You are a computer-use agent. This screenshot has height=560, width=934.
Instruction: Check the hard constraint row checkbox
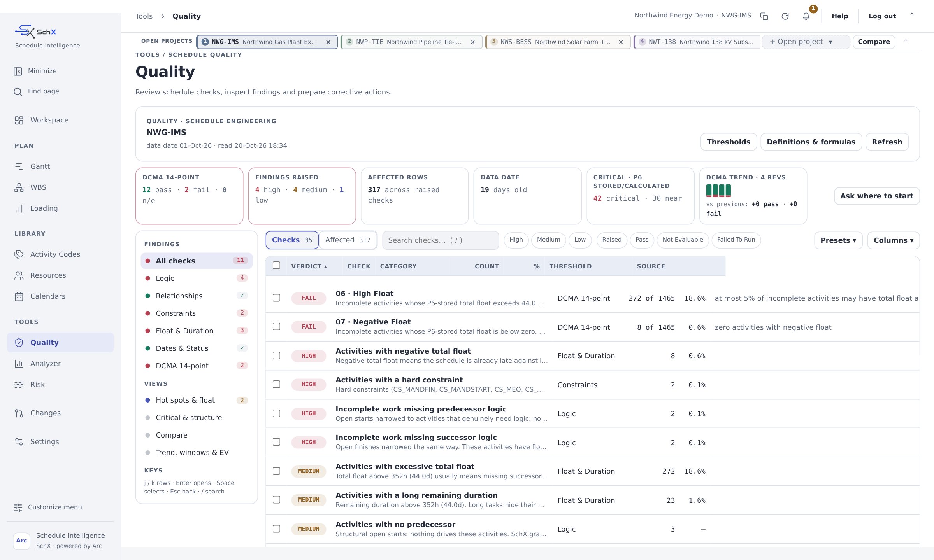coord(276,384)
